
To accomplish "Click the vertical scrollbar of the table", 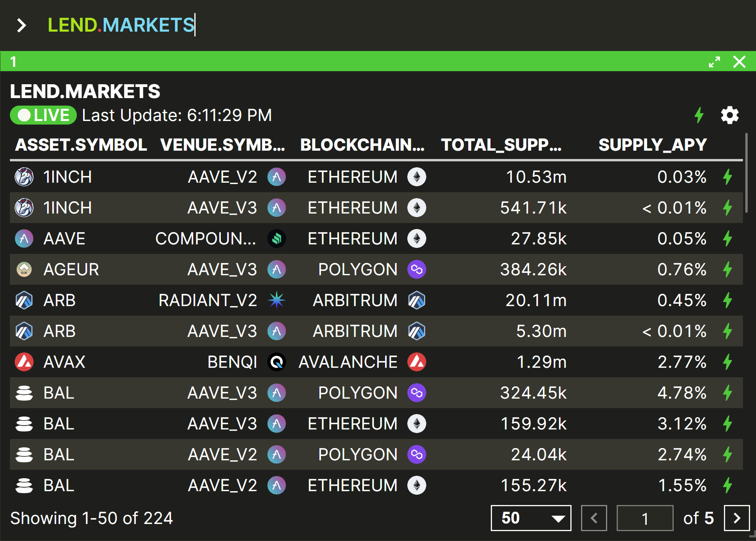I will pos(746,174).
